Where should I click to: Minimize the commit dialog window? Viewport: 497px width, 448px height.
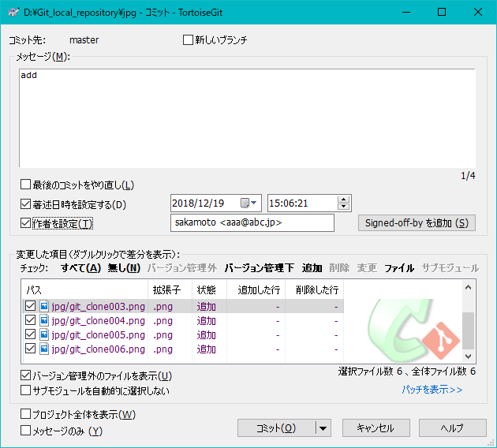406,12
